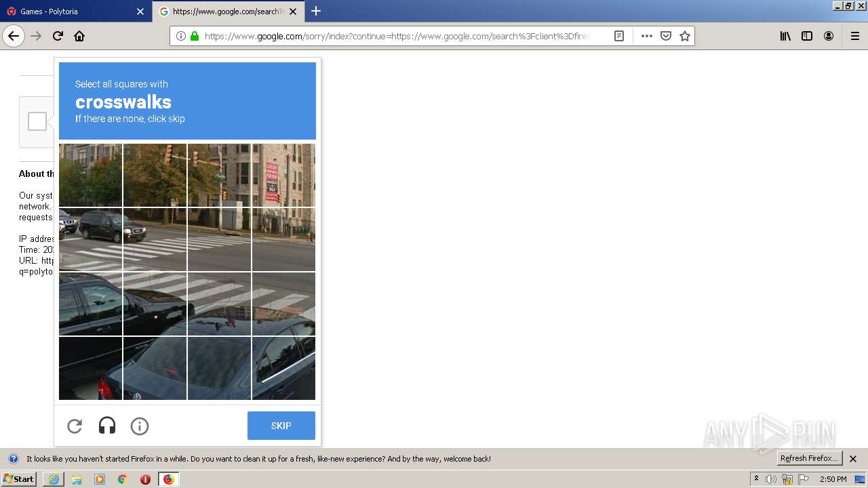Show site information icon in address bar

(181, 36)
